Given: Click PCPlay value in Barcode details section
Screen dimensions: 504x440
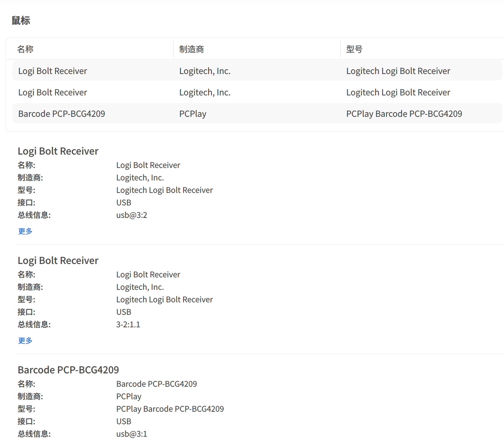Looking at the screenshot, I should click(129, 396).
